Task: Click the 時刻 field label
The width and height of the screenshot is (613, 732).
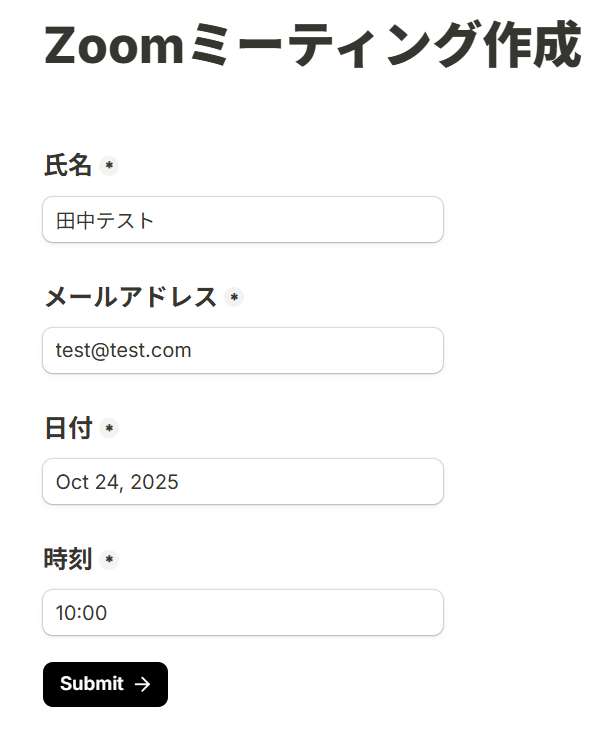Action: click(x=68, y=560)
